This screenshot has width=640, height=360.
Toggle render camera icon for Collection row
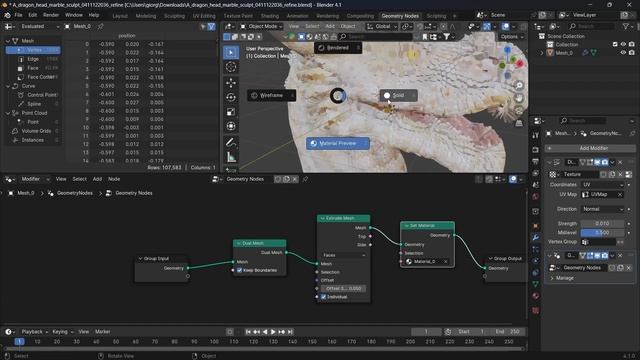(632, 44)
